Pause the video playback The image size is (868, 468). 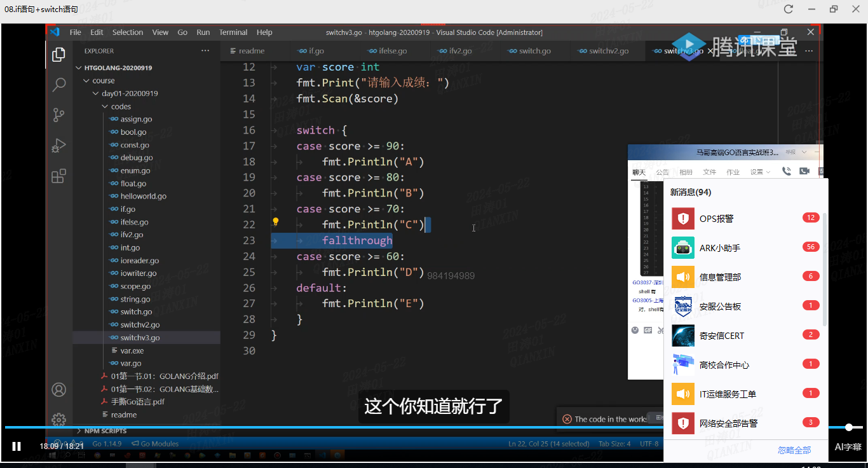point(17,446)
